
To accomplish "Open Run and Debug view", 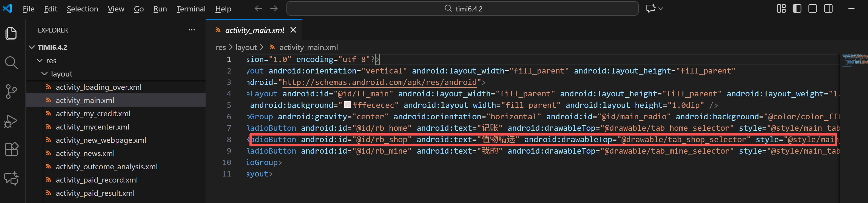I will click(11, 121).
